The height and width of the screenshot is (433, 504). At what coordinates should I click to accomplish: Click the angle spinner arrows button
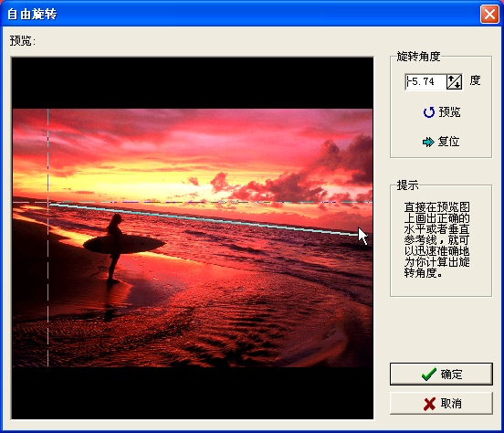tap(455, 81)
